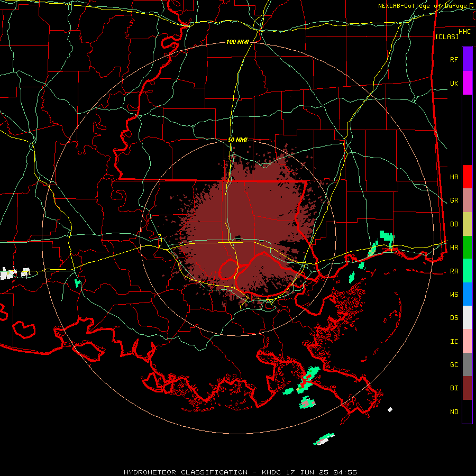
Task: Click the "NEXLAB-College of DuPage" credit text
Action: tap(423, 6)
